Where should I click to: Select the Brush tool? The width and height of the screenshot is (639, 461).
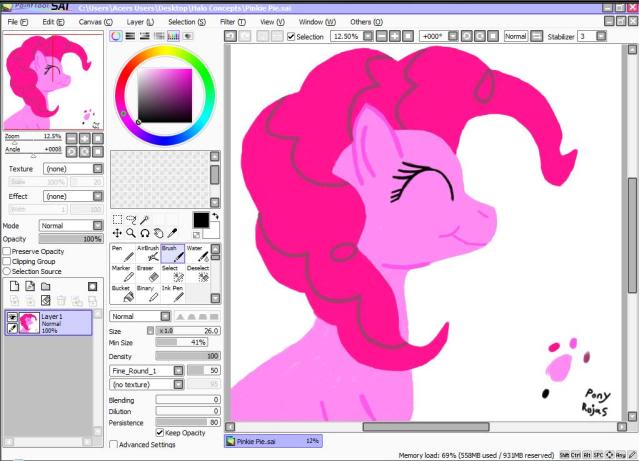click(172, 254)
